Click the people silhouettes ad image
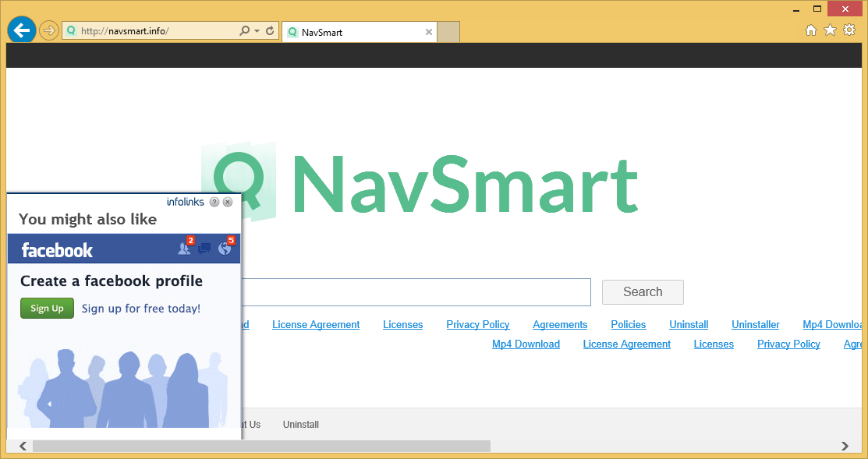Image resolution: width=868 pixels, height=459 pixels. [124, 387]
